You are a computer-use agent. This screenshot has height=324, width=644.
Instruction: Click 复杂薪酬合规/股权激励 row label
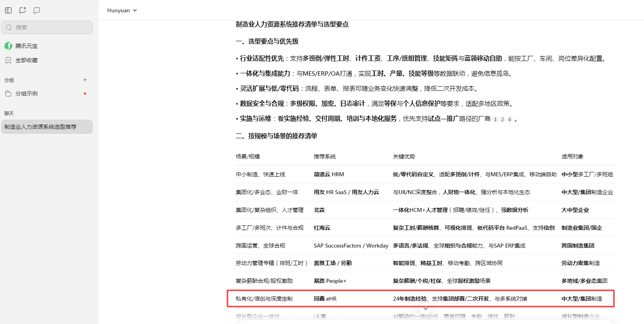pos(264,281)
